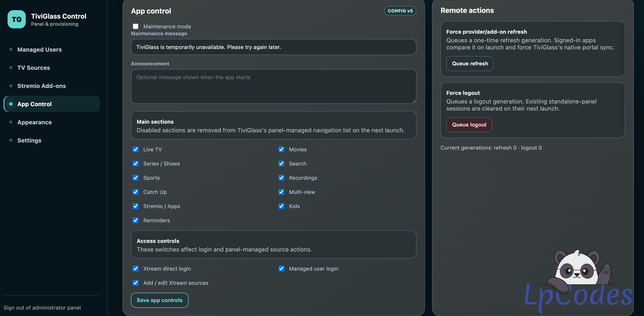Viewport: 644px width, 316px height.
Task: Open TV Sources in the sidebar
Action: (x=52, y=68)
